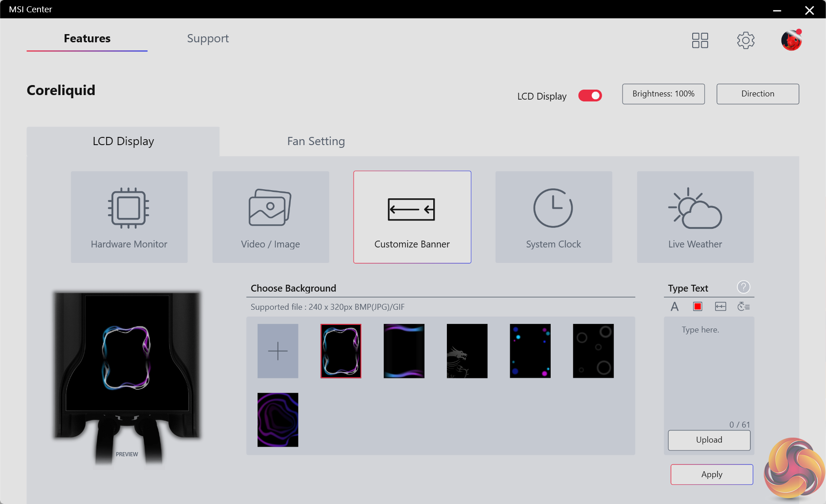Screen dimensions: 826x504
Task: Select the MSI dragon background thumbnail
Action: click(x=467, y=351)
